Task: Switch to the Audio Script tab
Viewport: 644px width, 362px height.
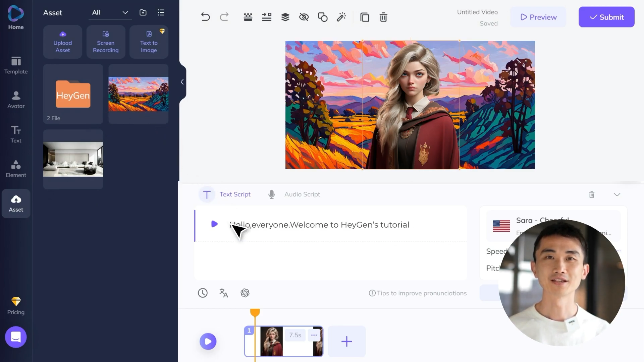Action: pyautogui.click(x=302, y=194)
